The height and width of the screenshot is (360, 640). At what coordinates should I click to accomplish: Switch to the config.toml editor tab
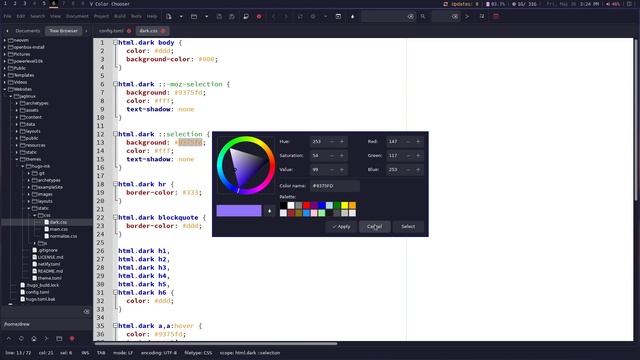coord(111,31)
